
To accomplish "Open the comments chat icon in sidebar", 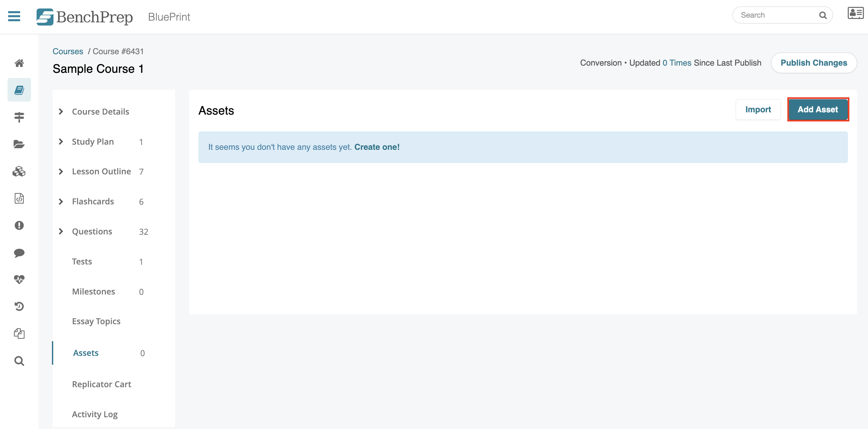I will (x=19, y=253).
